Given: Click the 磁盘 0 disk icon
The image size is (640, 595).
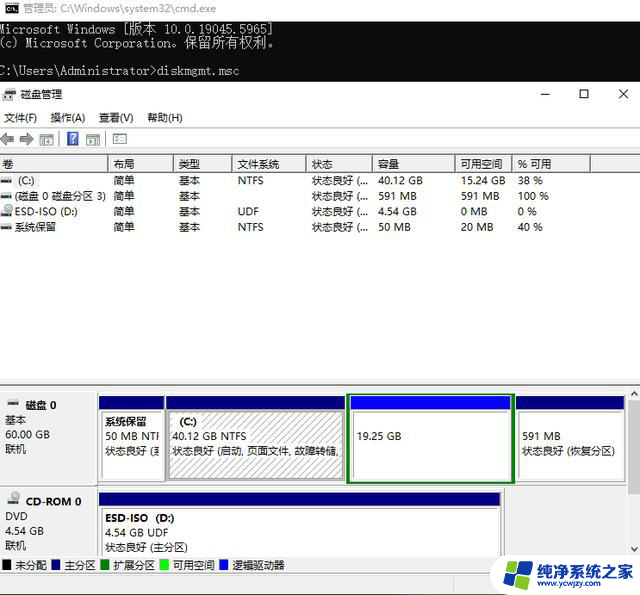Looking at the screenshot, I should click(x=13, y=403).
